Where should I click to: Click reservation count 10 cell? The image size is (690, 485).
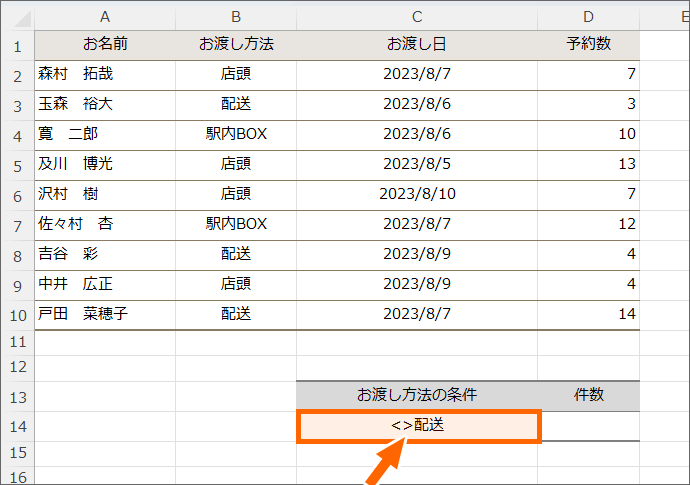(x=588, y=135)
